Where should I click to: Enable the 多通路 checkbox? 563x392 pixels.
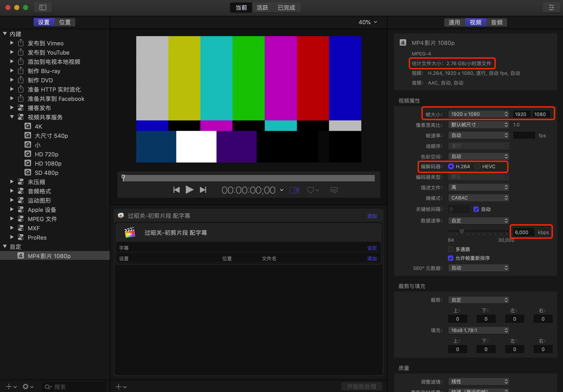coord(450,249)
